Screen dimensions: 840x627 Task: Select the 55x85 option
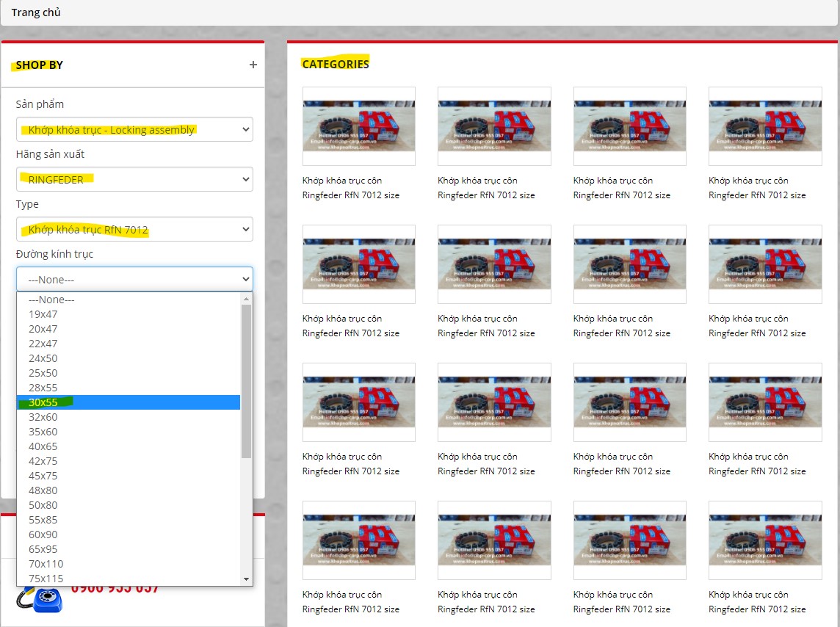(128, 520)
